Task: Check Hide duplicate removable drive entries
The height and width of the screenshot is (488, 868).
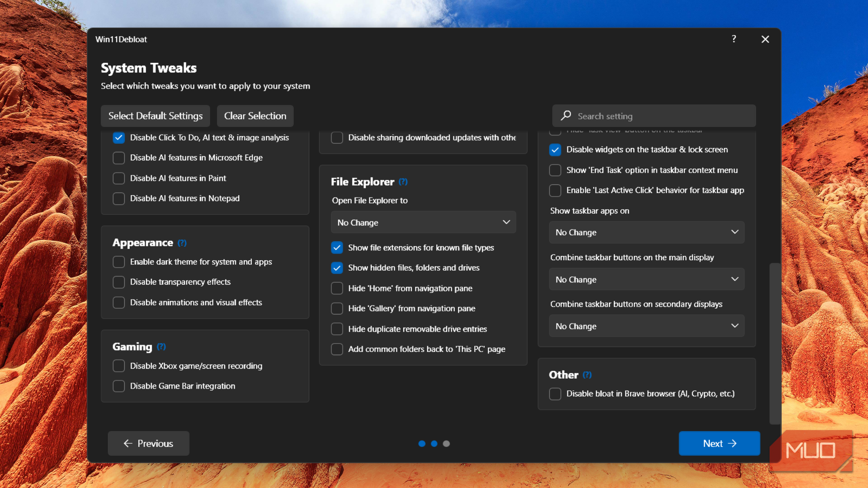Action: point(337,329)
